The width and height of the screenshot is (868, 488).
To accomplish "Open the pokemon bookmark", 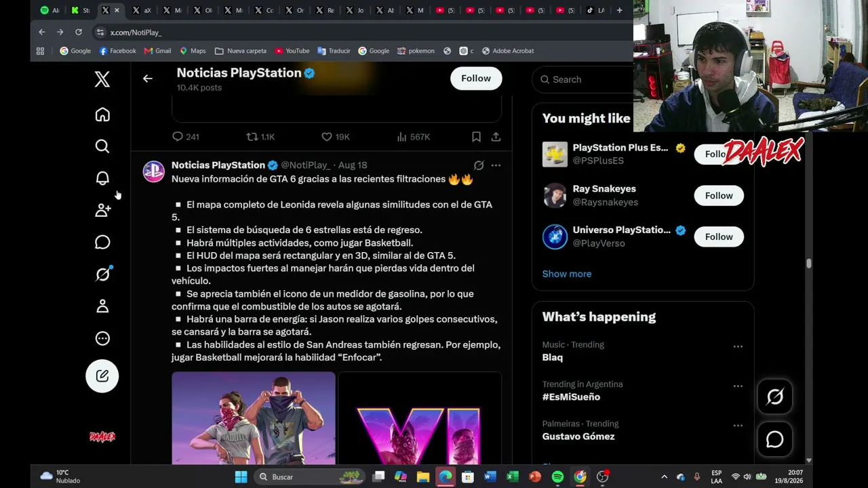I will click(416, 51).
